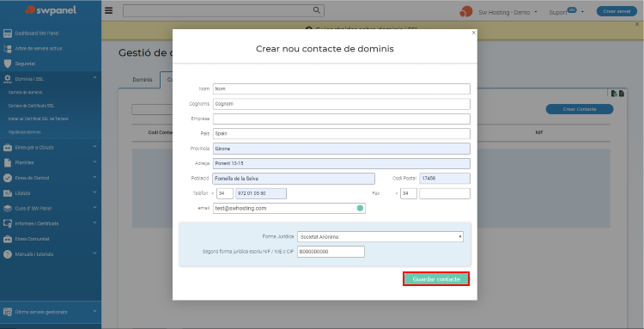644x329 pixels.
Task: Open Vigilància dominis submenu item
Action: 24,132
